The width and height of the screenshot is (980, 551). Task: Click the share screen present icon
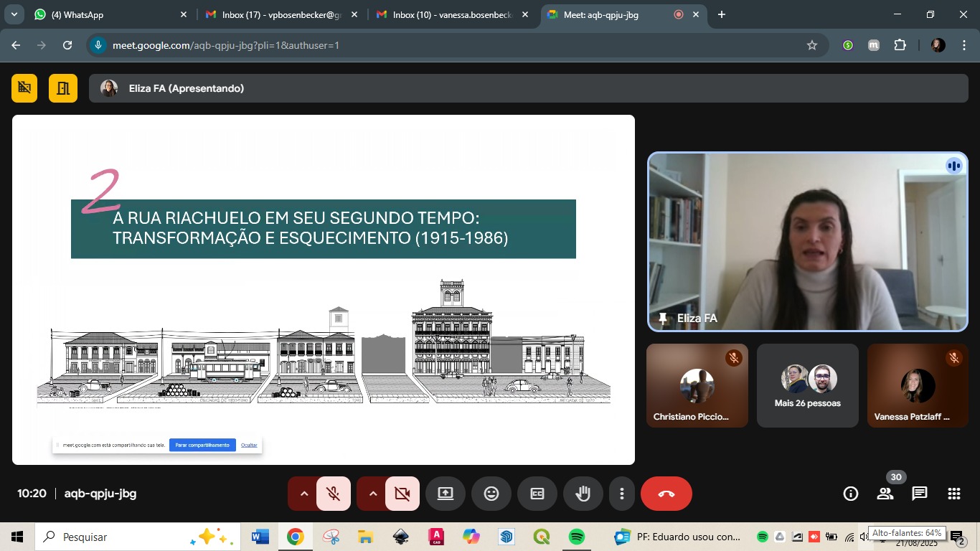(446, 494)
